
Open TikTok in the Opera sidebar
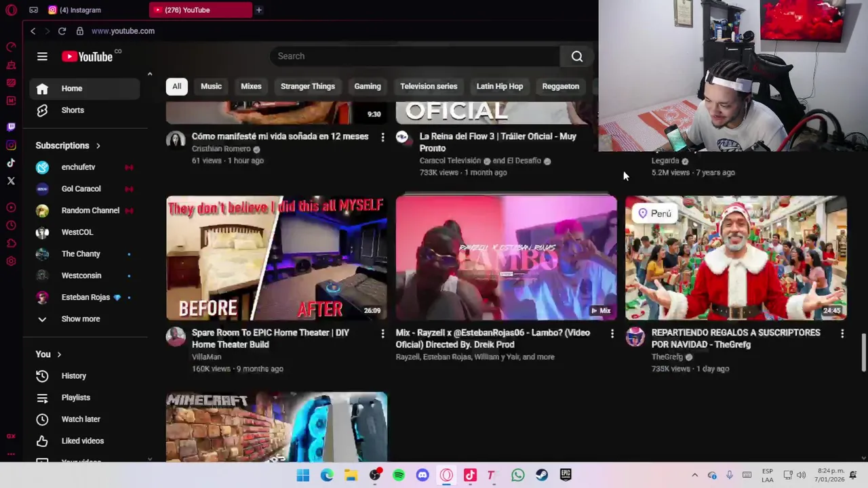click(11, 163)
